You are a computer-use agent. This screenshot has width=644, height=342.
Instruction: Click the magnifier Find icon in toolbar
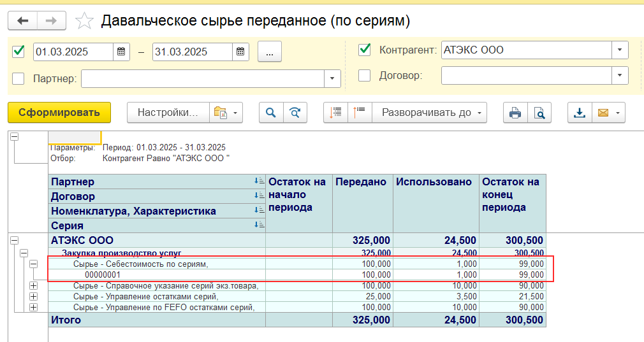pyautogui.click(x=271, y=113)
